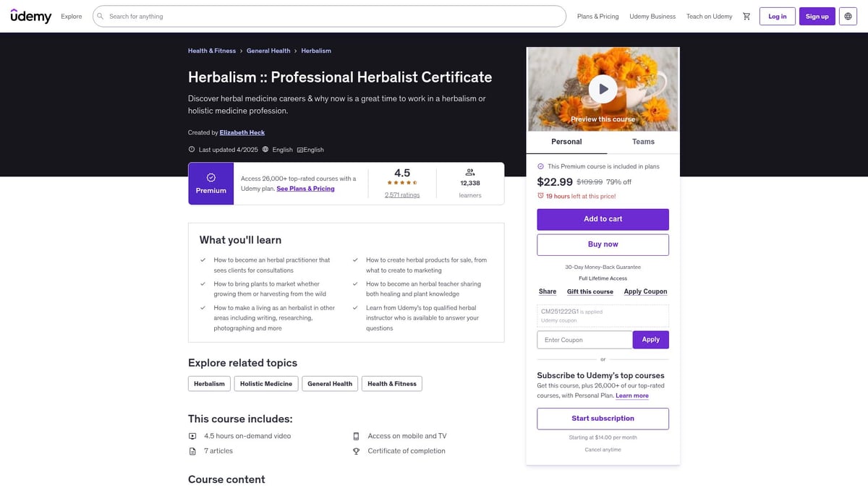Switch to the Teams tab
Viewport: 868px width, 488px height.
pyautogui.click(x=642, y=142)
